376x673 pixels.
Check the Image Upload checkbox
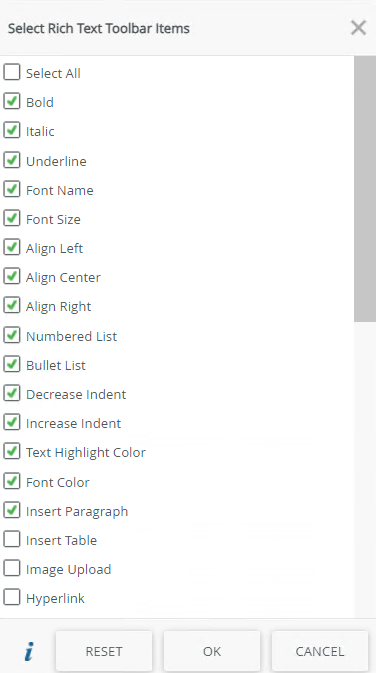click(12, 569)
